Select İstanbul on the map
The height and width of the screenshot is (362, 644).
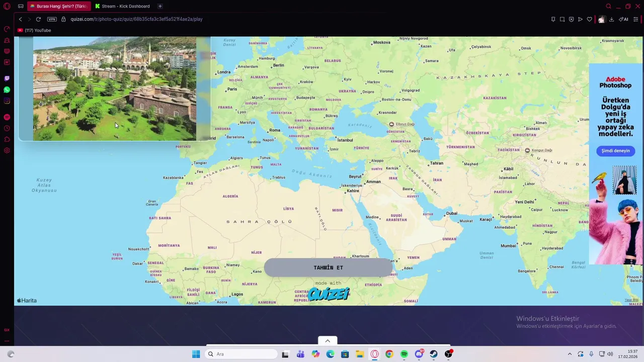tap(345, 140)
